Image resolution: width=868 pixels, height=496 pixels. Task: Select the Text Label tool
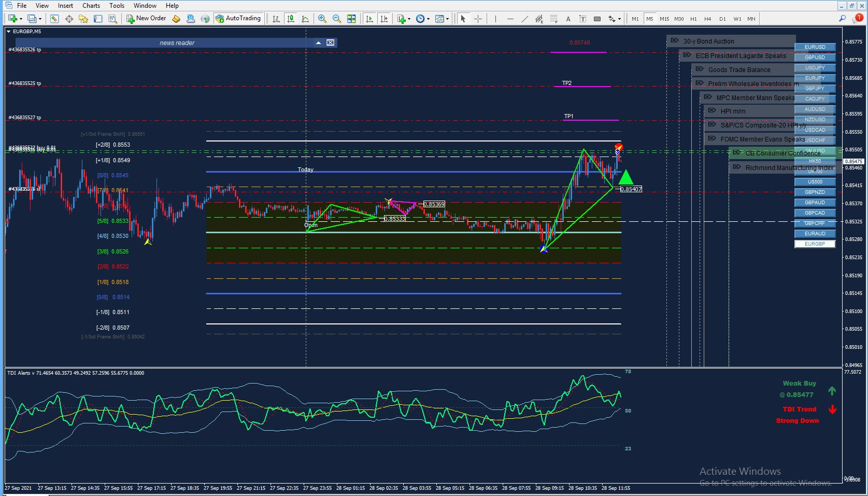coord(582,19)
